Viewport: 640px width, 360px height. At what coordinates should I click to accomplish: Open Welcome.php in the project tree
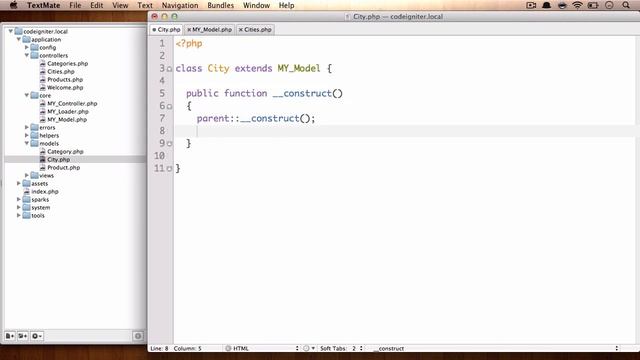pyautogui.click(x=65, y=87)
